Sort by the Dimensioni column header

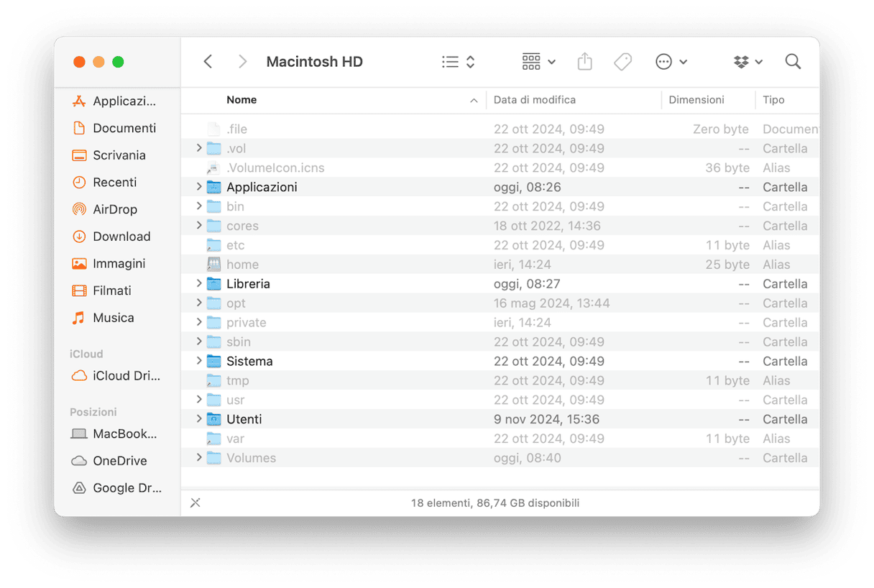click(696, 100)
